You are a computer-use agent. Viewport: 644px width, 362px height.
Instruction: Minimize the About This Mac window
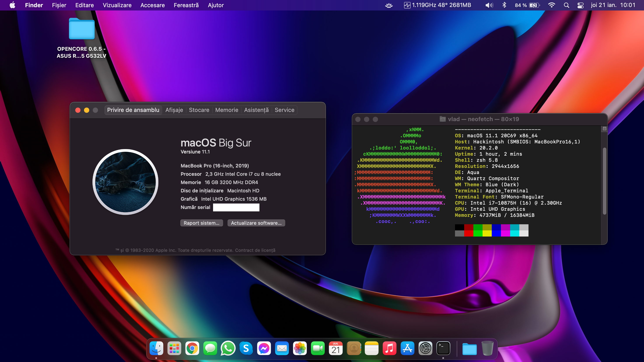pos(86,110)
